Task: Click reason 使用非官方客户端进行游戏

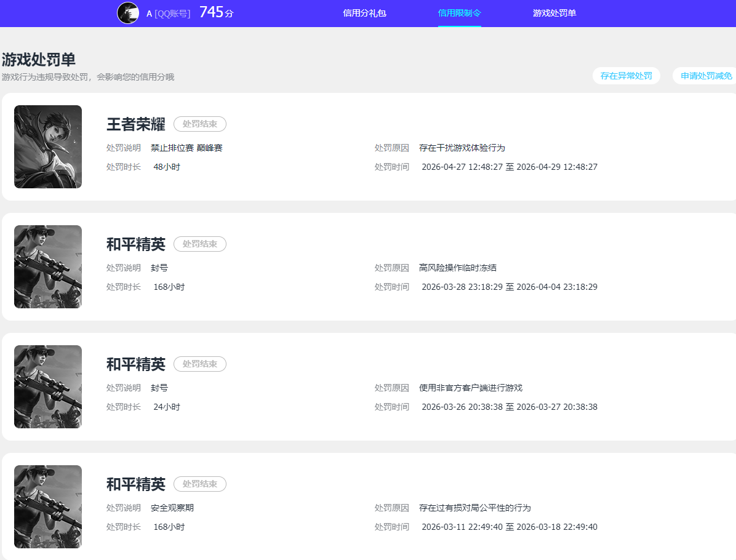Action: (x=470, y=388)
